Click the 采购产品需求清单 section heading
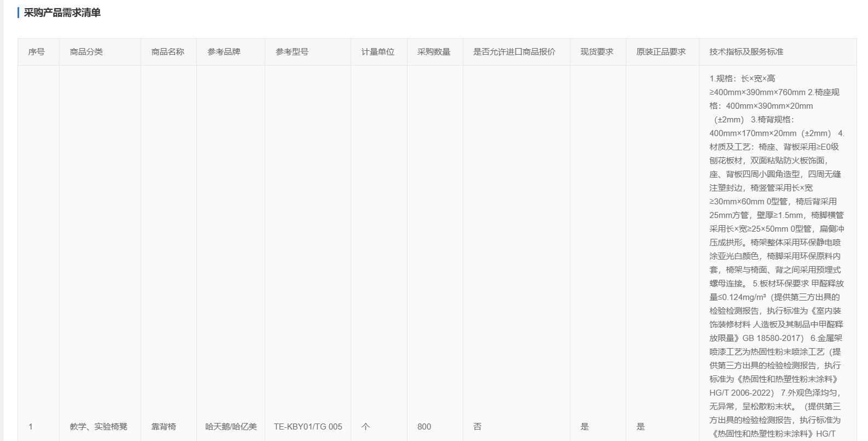868x441 pixels. coord(62,13)
